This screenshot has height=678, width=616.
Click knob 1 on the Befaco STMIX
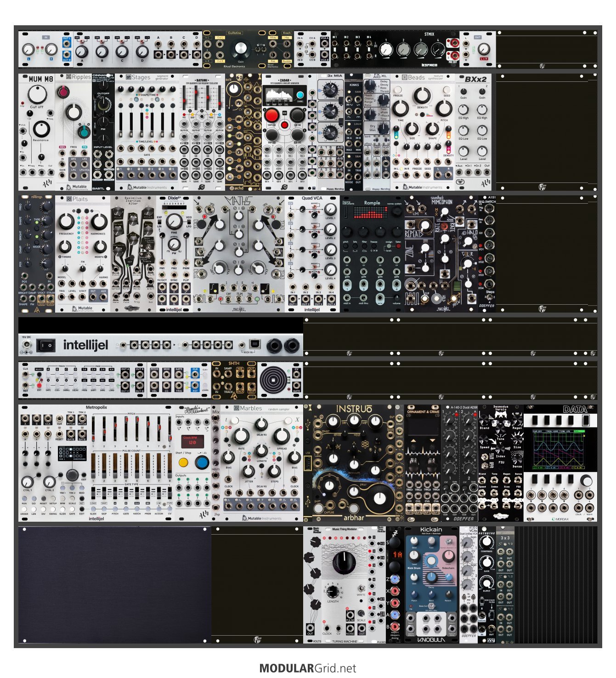[x=386, y=50]
